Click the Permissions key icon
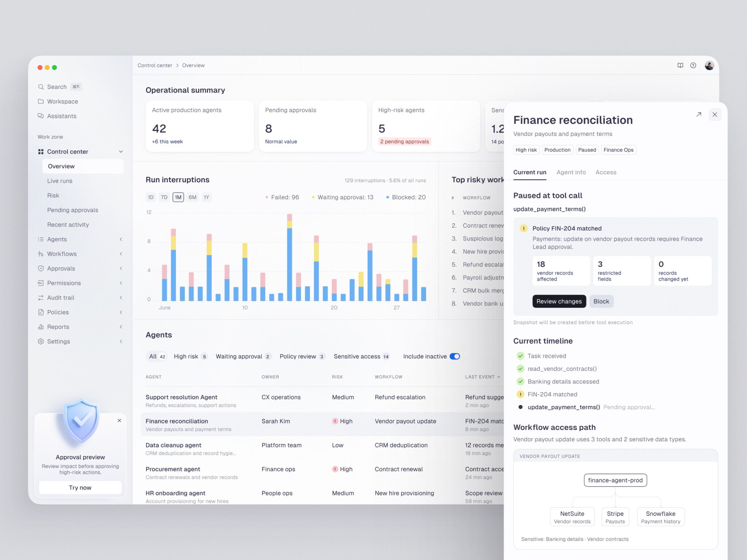This screenshot has width=747, height=560. [x=41, y=283]
